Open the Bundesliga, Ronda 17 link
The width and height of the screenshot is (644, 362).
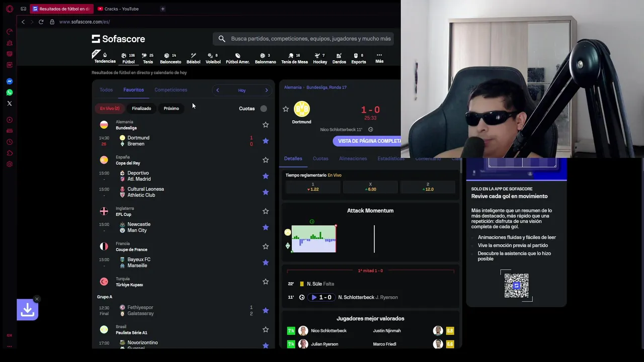pos(327,87)
